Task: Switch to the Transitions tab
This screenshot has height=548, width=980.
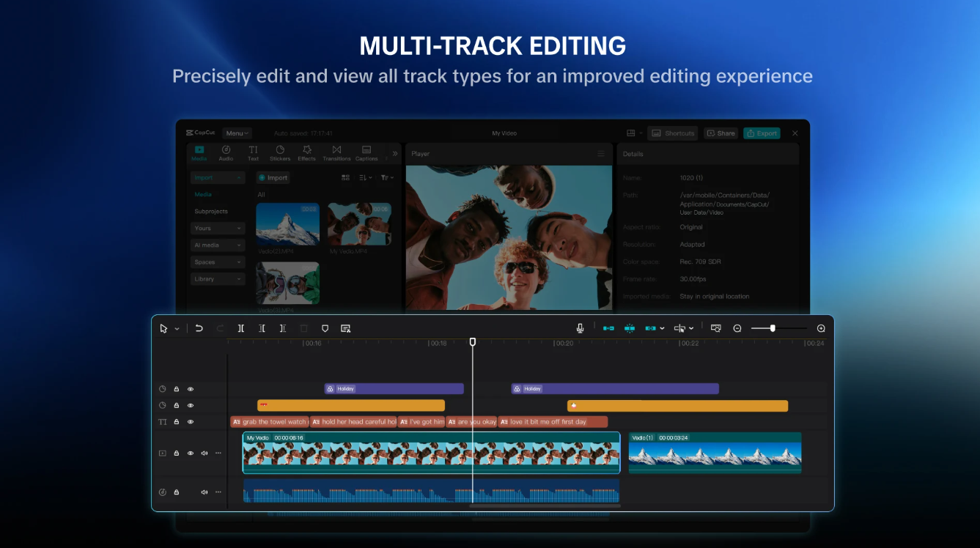Action: pyautogui.click(x=336, y=152)
